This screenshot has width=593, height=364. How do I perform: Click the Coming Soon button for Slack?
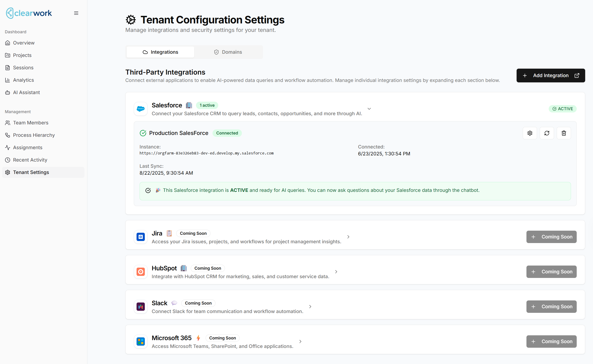tap(551, 307)
